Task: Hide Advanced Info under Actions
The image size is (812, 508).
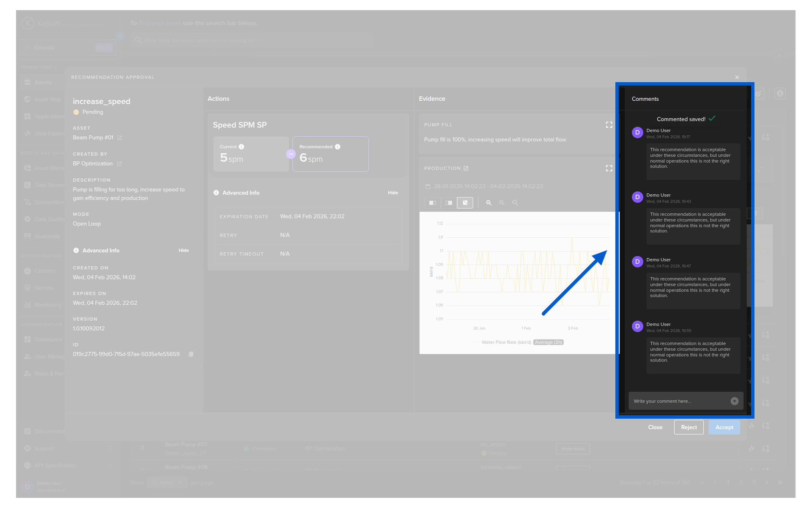Action: [x=392, y=193]
